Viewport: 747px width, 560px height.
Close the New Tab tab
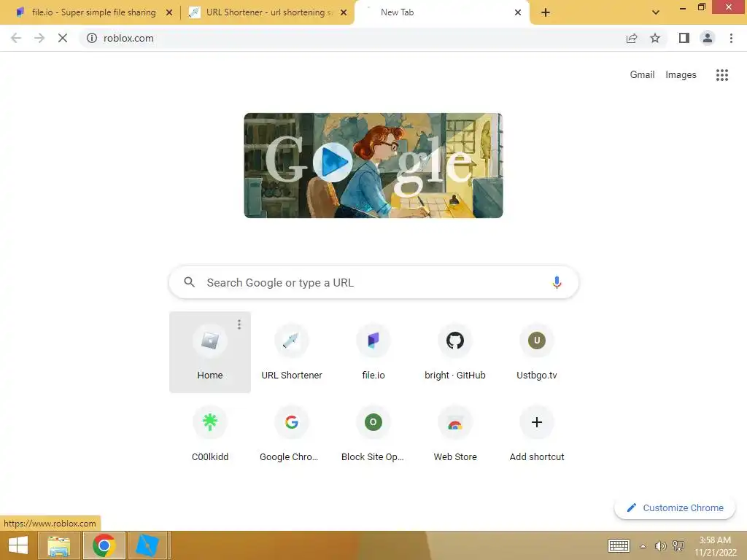pos(518,12)
